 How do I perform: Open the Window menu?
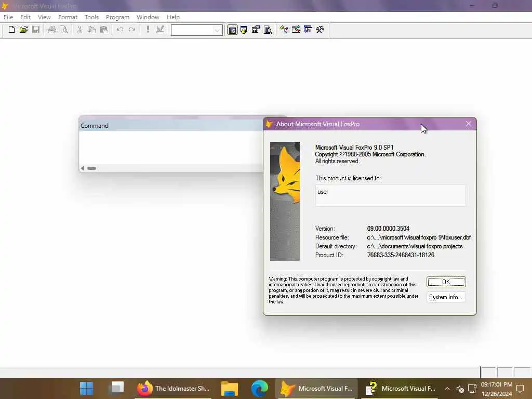(x=148, y=17)
